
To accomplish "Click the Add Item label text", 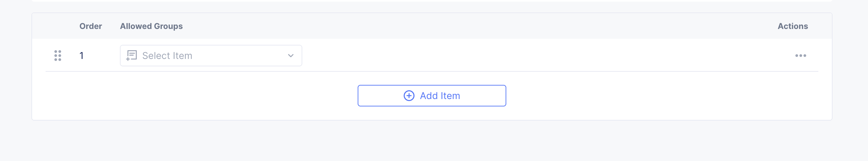I will (440, 96).
